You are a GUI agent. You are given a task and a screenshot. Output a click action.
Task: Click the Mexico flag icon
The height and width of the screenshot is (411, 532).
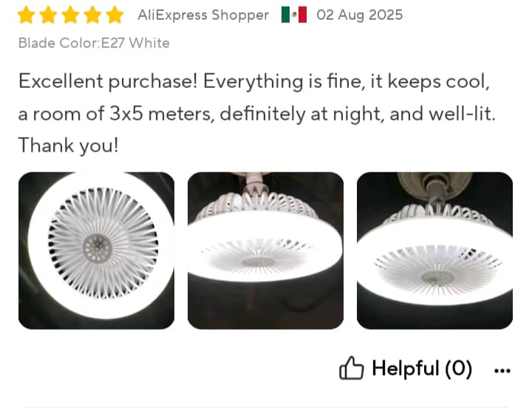[x=294, y=15]
